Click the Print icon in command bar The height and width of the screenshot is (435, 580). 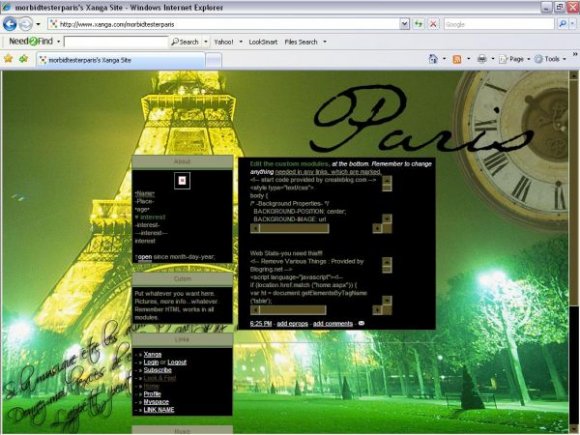pos(482,59)
